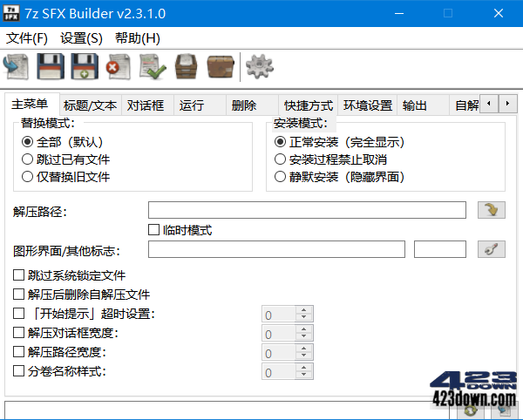Viewport: 523px width, 420px height.
Task: Click the open file toolbar icon
Action: pyautogui.click(x=17, y=66)
